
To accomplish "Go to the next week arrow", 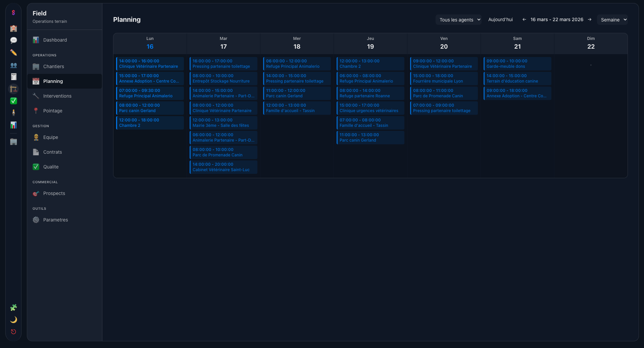I will pos(590,19).
